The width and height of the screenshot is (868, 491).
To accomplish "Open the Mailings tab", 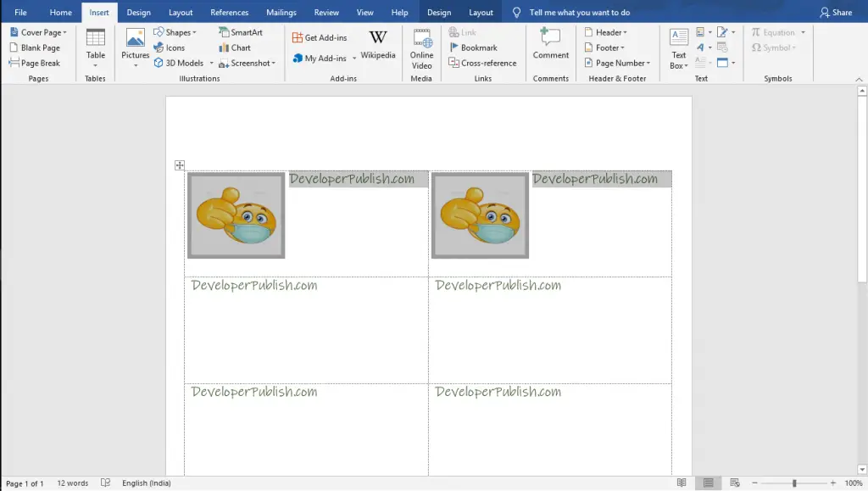I will pyautogui.click(x=281, y=12).
